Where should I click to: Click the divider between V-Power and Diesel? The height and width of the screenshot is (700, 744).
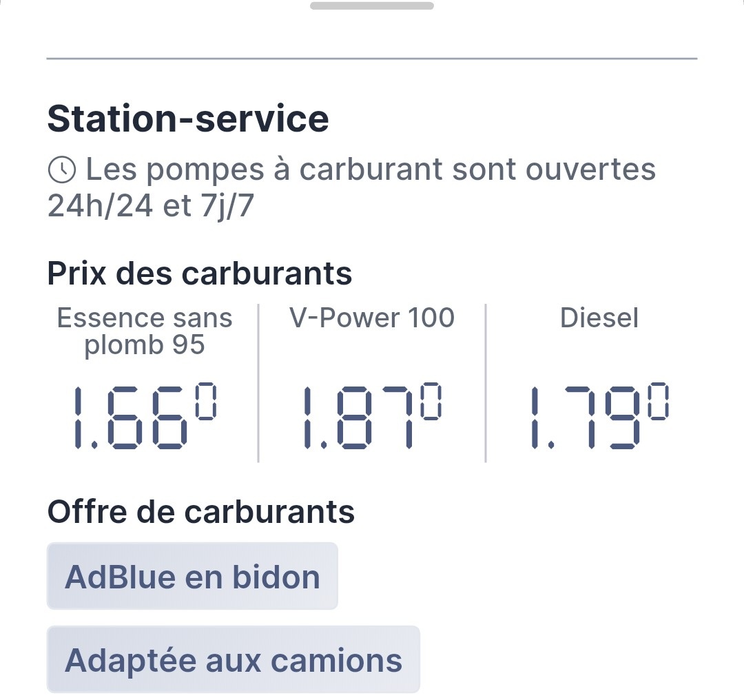pyautogui.click(x=486, y=382)
